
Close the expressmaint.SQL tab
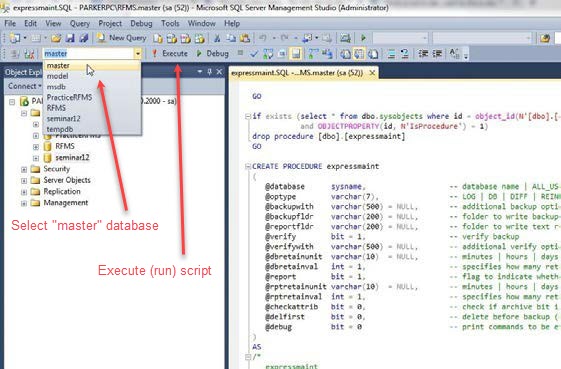[x=372, y=73]
